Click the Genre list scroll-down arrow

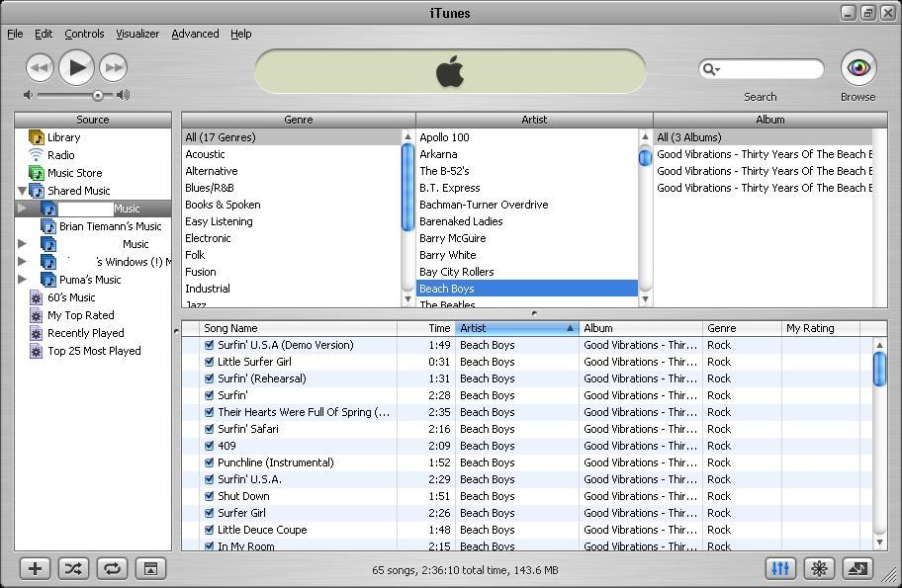(407, 298)
